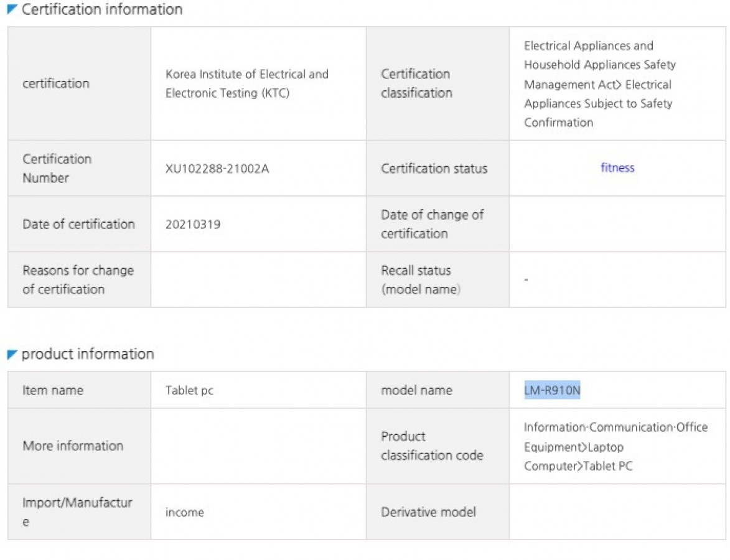This screenshot has height=560, width=730.
Task: Click the blue triangle beside product information
Action: pos(12,355)
